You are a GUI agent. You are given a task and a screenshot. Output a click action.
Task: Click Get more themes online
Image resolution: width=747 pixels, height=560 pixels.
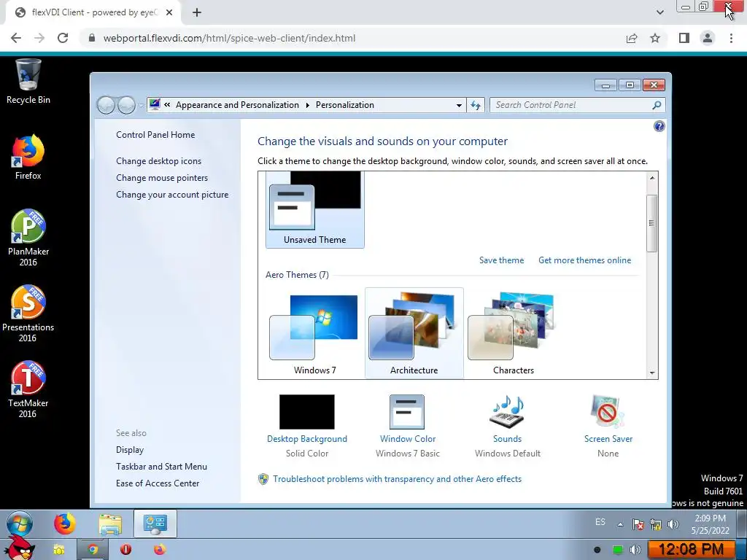(584, 260)
